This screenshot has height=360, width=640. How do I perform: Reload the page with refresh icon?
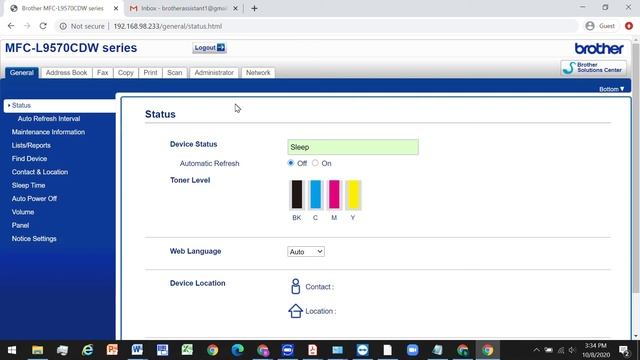click(43, 26)
